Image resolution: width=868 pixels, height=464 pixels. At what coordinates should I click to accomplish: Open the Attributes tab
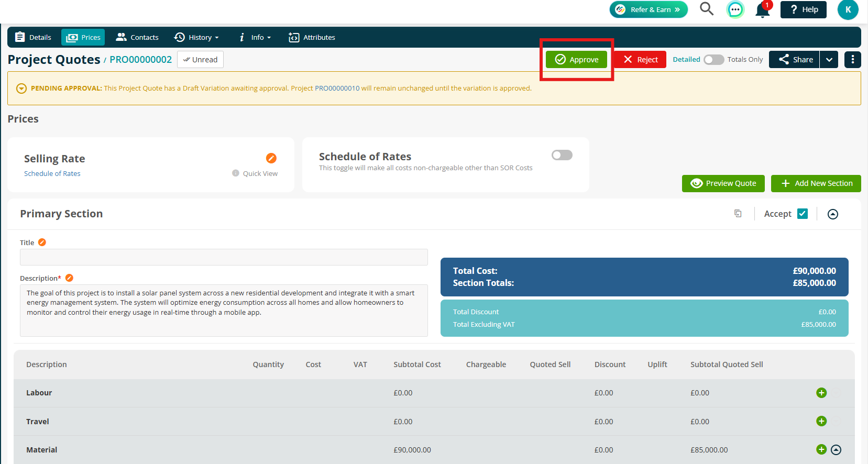click(x=312, y=37)
